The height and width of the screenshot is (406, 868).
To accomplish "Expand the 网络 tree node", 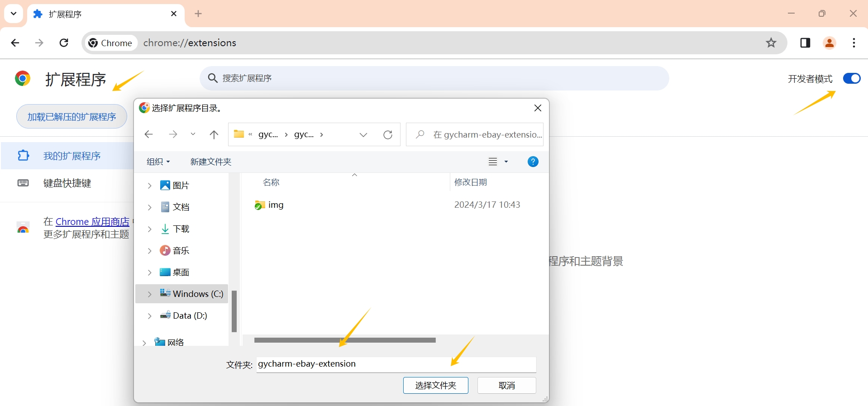I will point(144,343).
